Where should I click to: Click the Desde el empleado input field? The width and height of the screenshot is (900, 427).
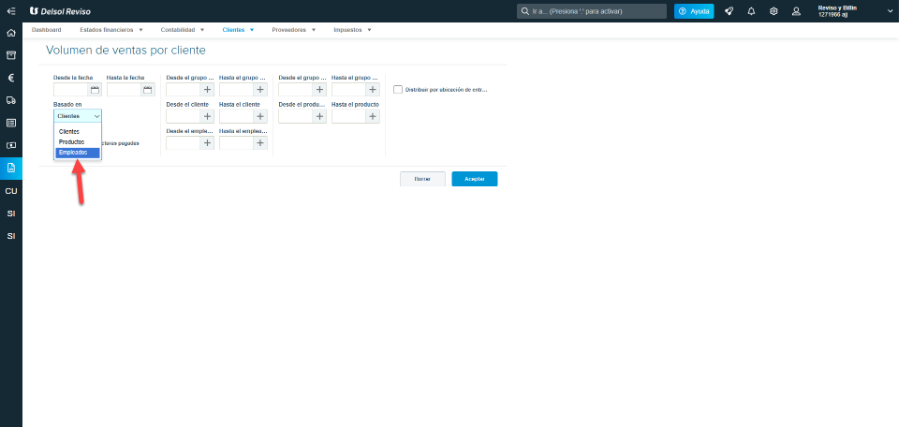183,143
